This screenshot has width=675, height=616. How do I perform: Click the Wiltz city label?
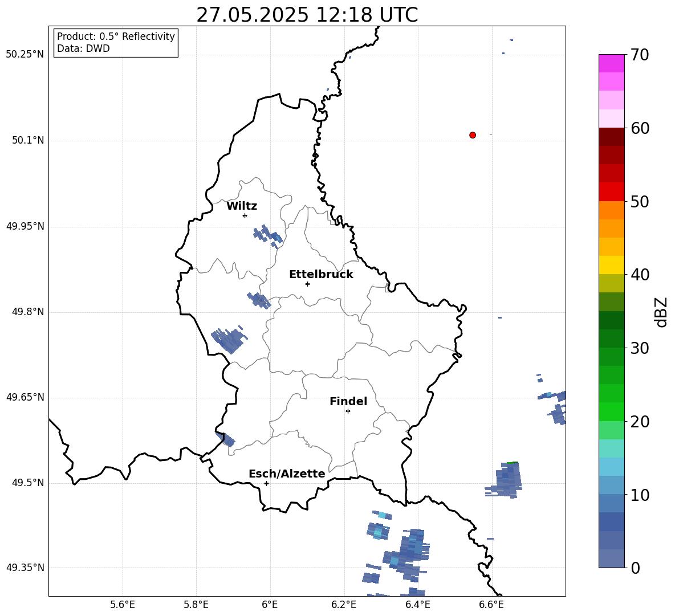click(242, 206)
